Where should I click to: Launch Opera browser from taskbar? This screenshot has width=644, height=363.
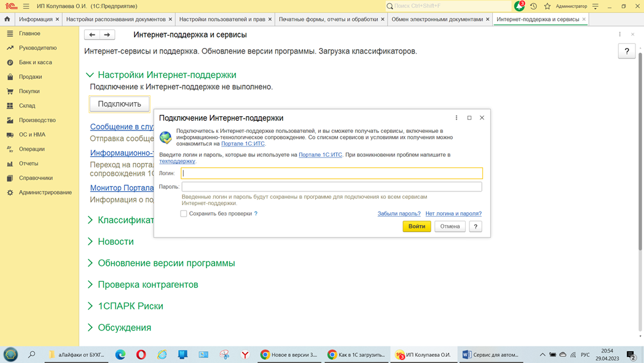point(141,354)
